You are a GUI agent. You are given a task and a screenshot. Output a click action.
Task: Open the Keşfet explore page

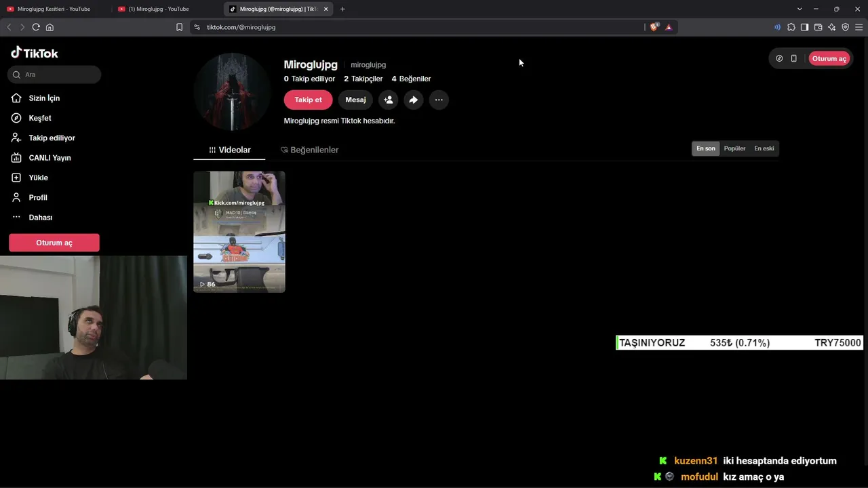[x=40, y=118]
